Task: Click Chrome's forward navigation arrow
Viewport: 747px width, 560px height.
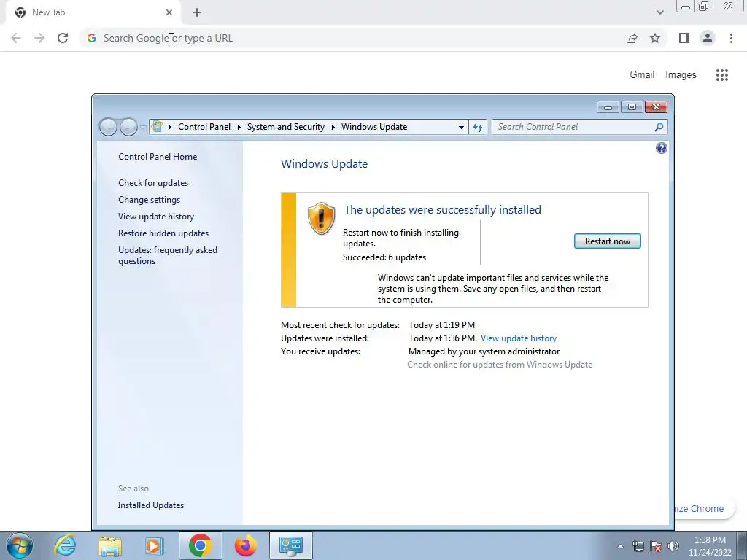Action: click(x=39, y=38)
